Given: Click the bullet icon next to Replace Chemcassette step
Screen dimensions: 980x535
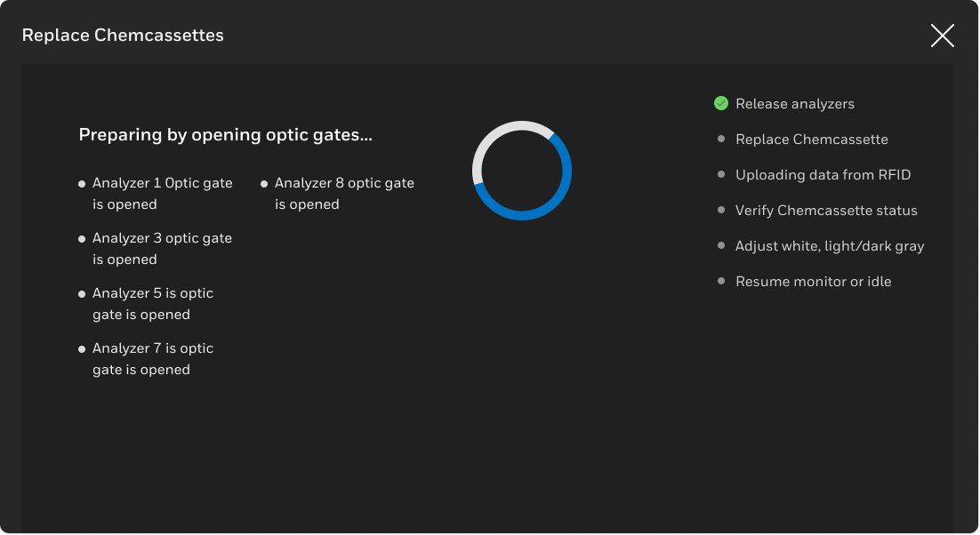Looking at the screenshot, I should click(x=721, y=139).
